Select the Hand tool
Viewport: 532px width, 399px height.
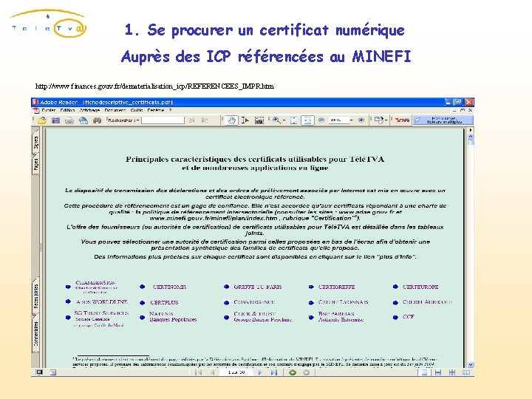(x=231, y=120)
